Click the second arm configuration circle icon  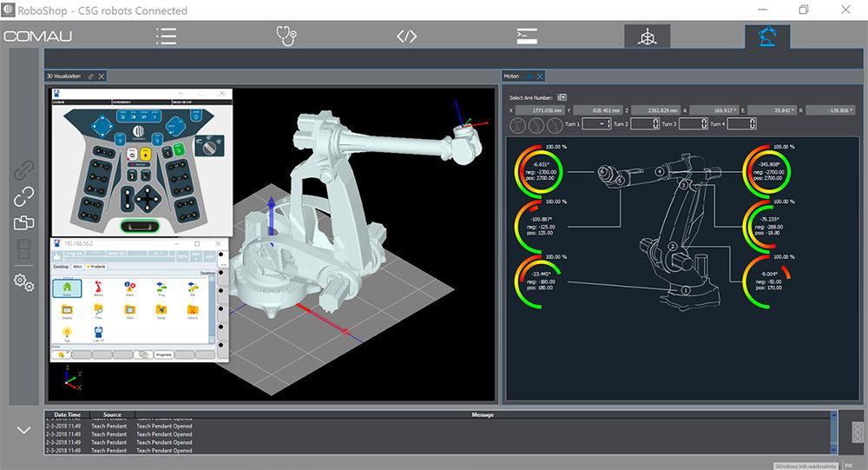click(536, 125)
